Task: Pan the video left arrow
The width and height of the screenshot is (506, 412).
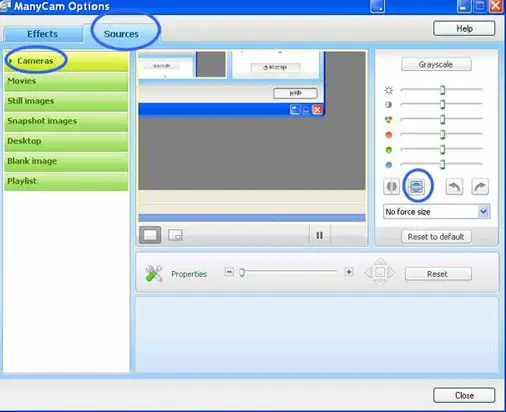Action: 368,273
